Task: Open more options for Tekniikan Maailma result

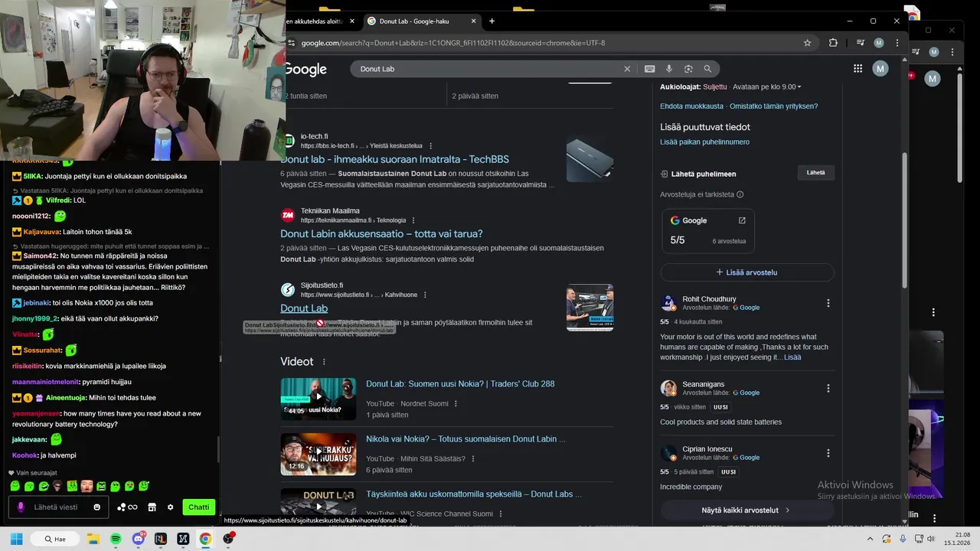Action: click(x=413, y=220)
